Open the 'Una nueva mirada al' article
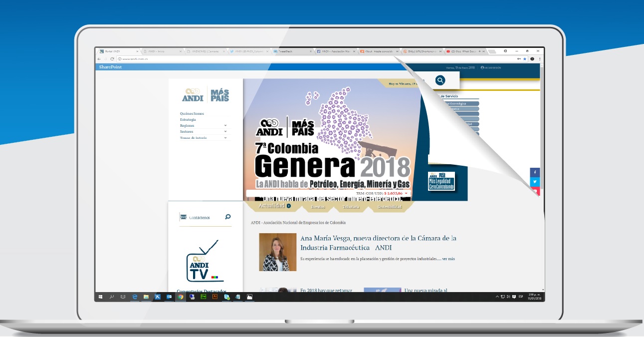This screenshot has height=337, width=644. [x=426, y=290]
